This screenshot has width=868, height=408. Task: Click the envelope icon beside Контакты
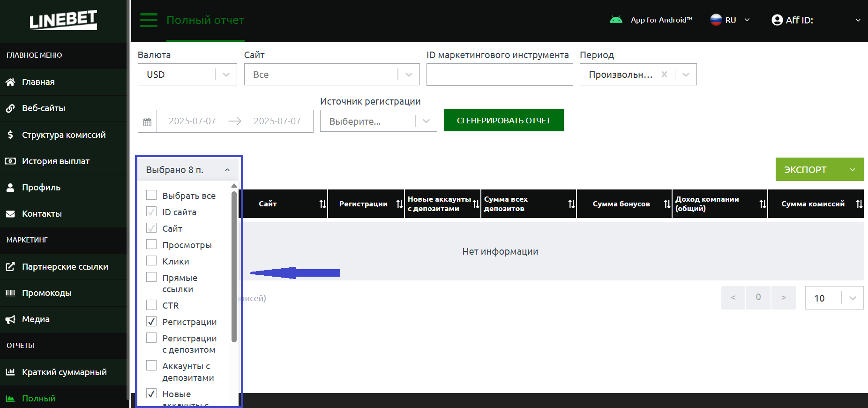pyautogui.click(x=10, y=214)
